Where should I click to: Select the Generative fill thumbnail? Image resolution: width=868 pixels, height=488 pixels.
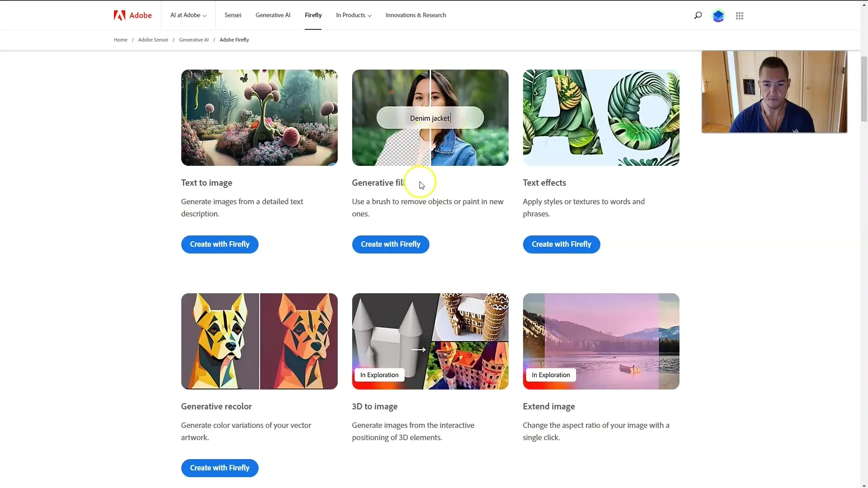tap(430, 117)
